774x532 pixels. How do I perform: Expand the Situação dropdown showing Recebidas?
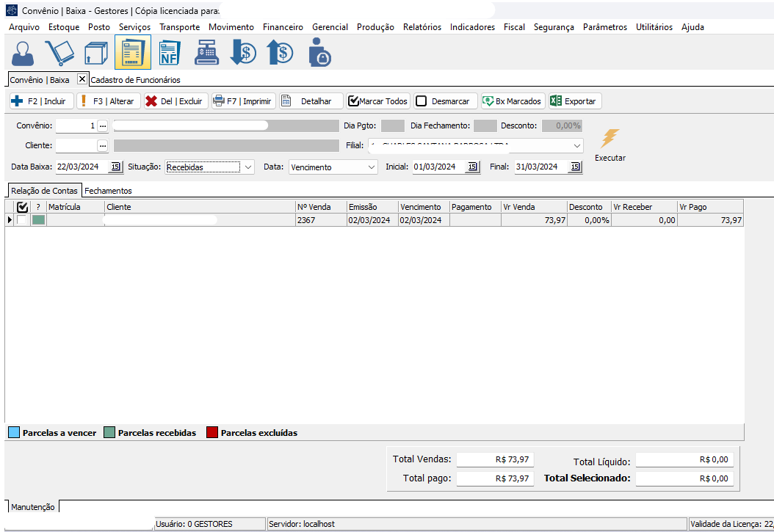pos(247,167)
